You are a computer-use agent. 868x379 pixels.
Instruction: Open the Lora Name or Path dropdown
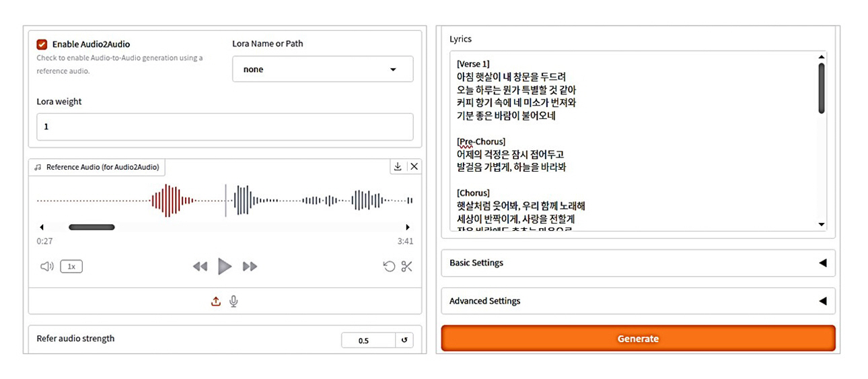[322, 69]
